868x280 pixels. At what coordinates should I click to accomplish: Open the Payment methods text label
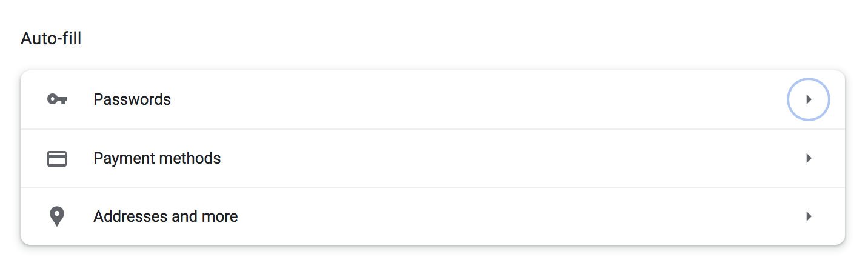point(157,159)
